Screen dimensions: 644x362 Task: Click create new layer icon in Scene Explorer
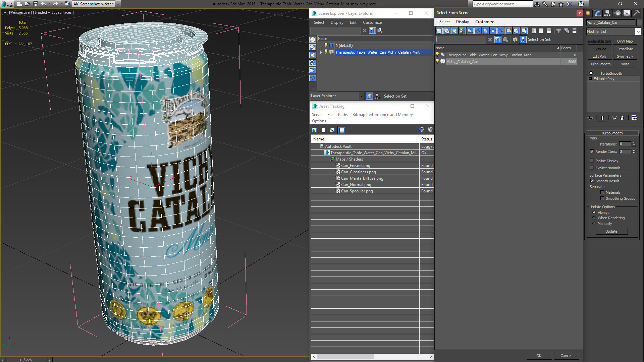pos(380,31)
